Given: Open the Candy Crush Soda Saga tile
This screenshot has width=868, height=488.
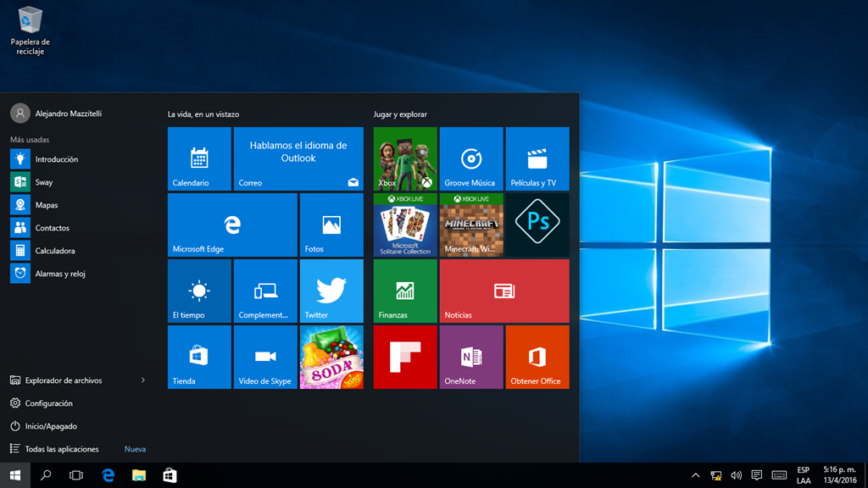Looking at the screenshot, I should click(331, 357).
